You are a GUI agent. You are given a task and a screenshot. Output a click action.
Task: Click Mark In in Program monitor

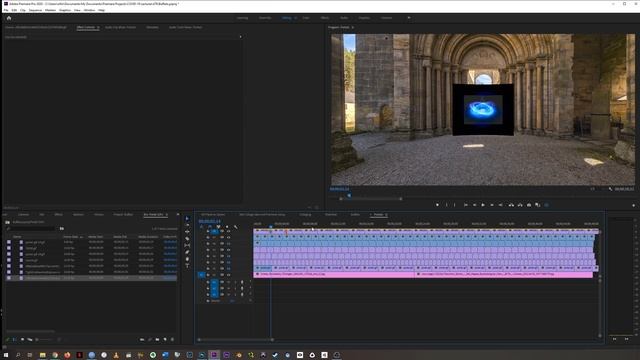pos(446,205)
